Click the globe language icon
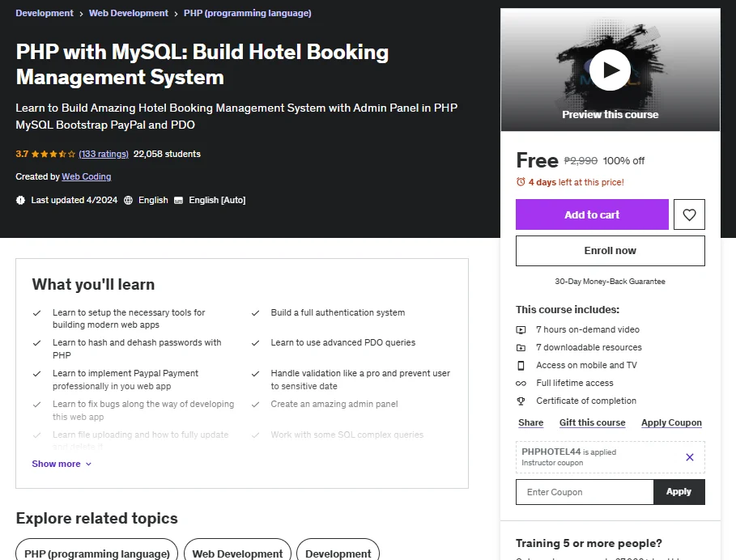Viewport: 736px width, 560px height. coord(128,200)
